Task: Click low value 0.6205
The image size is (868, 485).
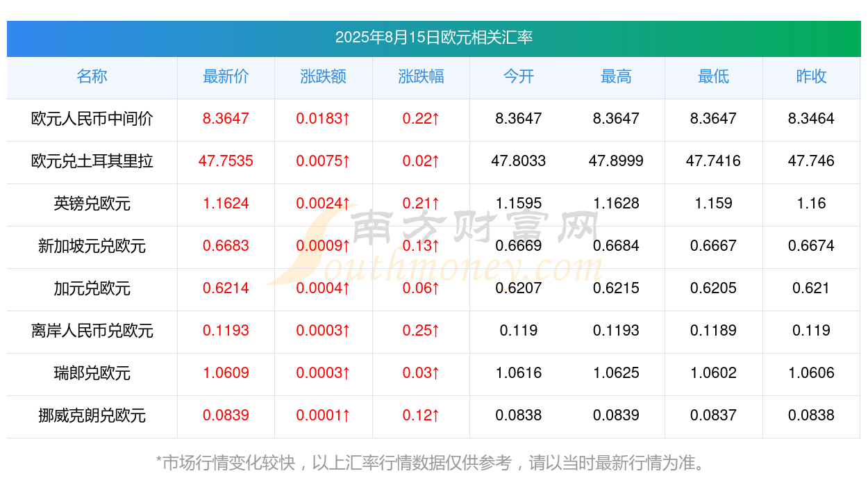Action: click(x=713, y=288)
